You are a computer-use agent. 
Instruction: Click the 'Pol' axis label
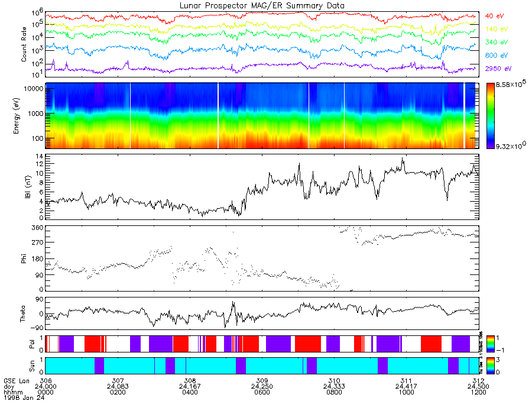[32, 344]
